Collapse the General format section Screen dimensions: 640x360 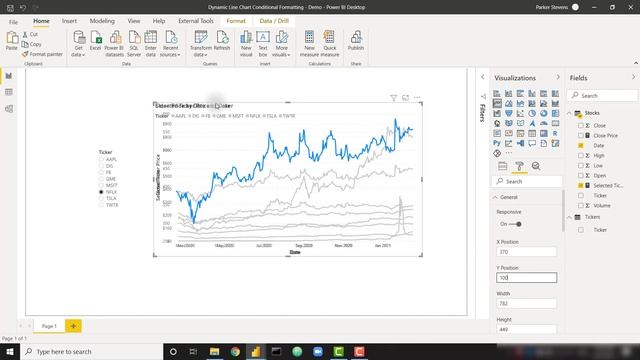(496, 197)
